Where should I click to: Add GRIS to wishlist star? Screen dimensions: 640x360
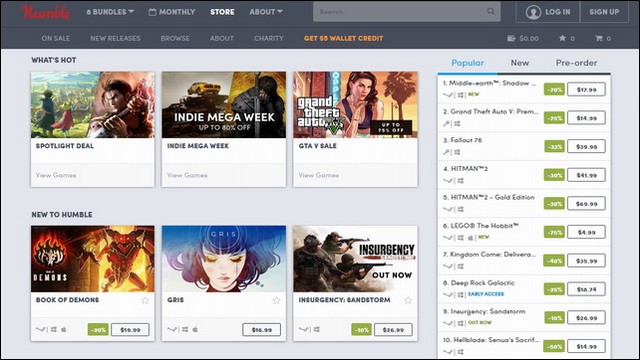coord(276,300)
